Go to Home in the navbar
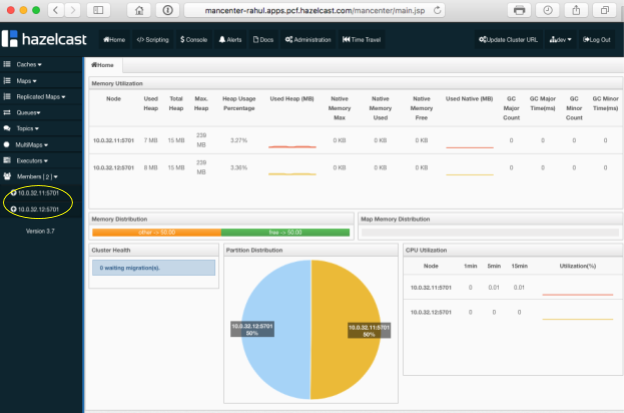This screenshot has height=413, width=624. pos(114,40)
